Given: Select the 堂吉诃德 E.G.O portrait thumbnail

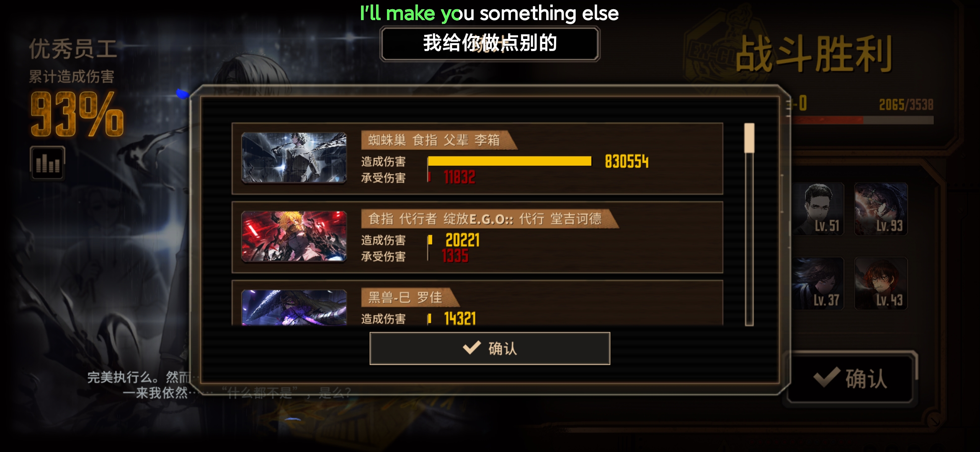Looking at the screenshot, I should click(x=294, y=236).
